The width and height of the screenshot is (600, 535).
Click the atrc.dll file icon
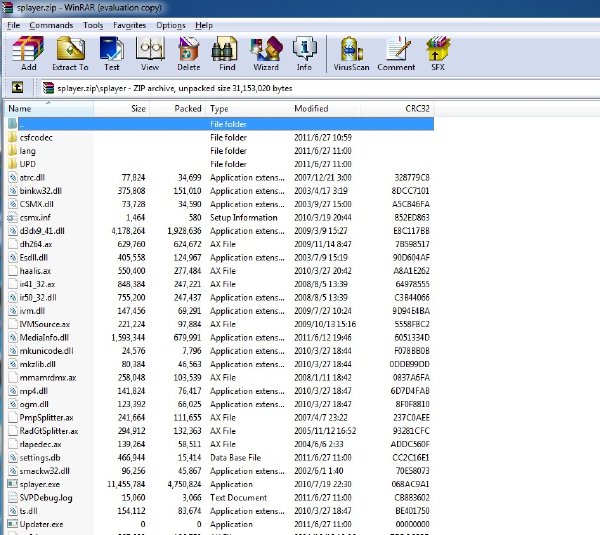(13, 178)
